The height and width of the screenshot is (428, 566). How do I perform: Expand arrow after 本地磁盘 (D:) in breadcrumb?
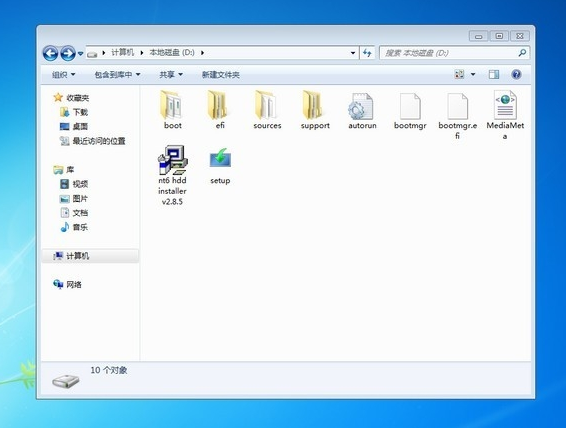[x=202, y=53]
